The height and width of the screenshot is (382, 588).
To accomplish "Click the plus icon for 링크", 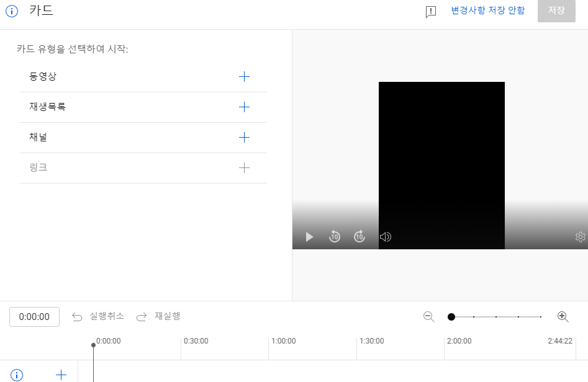I will (x=244, y=168).
